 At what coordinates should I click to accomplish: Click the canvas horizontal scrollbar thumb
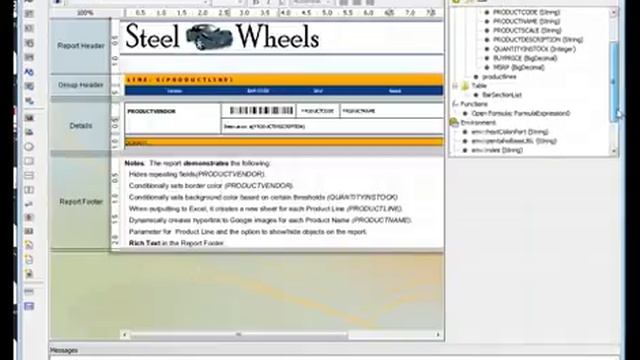coord(239,335)
